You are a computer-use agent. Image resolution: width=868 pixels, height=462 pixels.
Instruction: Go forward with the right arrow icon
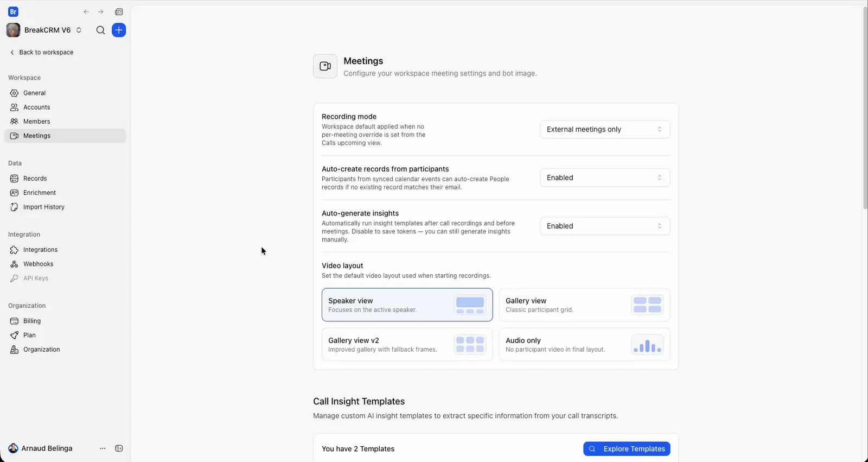[101, 12]
